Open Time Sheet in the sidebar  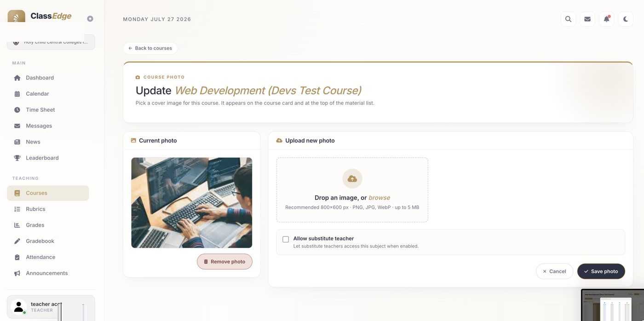pyautogui.click(x=48, y=110)
